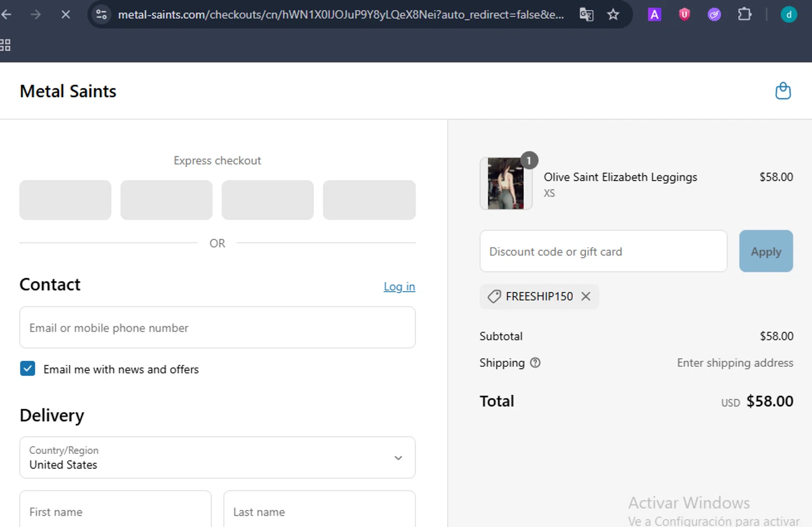Click the Log in link
The height and width of the screenshot is (527, 812).
point(399,287)
